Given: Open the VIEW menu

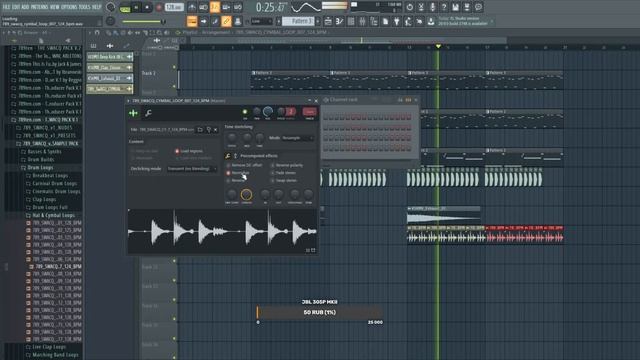Looking at the screenshot, I should (54, 7).
